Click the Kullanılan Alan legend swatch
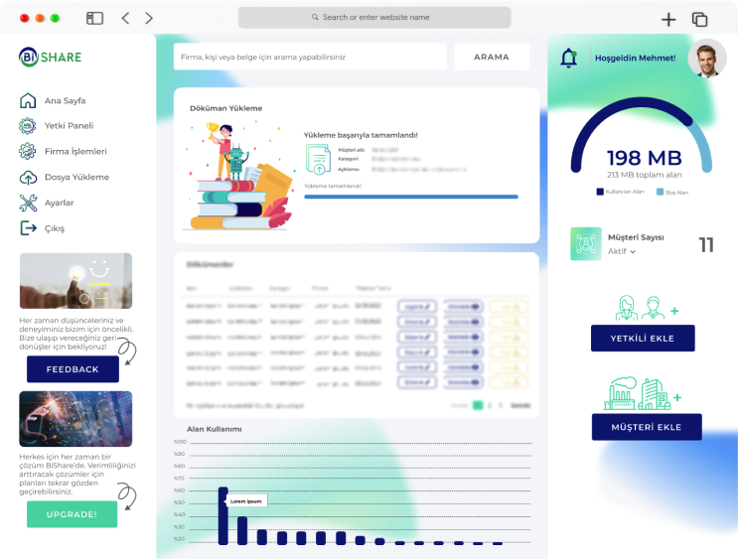The width and height of the screenshot is (738, 560). click(600, 192)
